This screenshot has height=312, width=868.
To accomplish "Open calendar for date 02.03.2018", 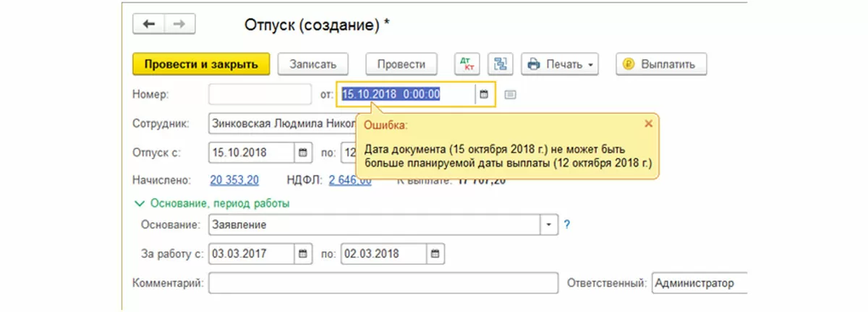I will point(435,254).
